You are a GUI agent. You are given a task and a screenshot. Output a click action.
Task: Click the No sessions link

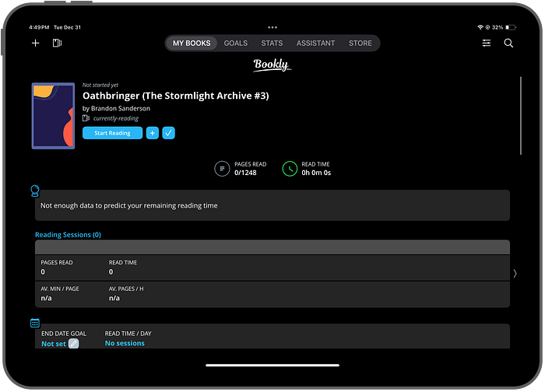pyautogui.click(x=125, y=343)
